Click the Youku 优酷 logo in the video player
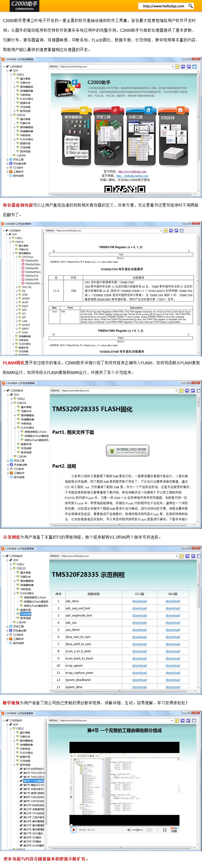The image size is (202, 868). pos(174,829)
